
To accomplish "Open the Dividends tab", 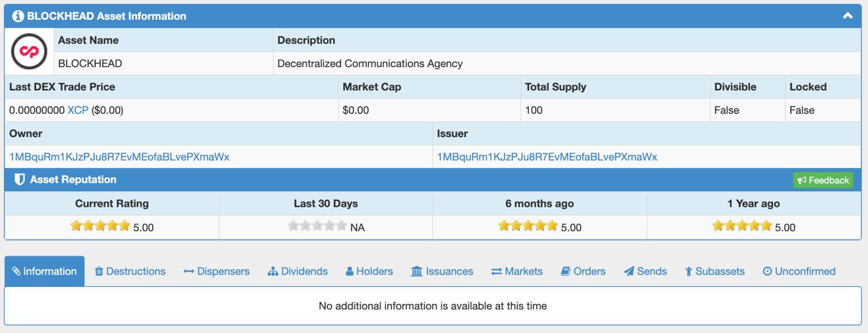I will pyautogui.click(x=298, y=271).
